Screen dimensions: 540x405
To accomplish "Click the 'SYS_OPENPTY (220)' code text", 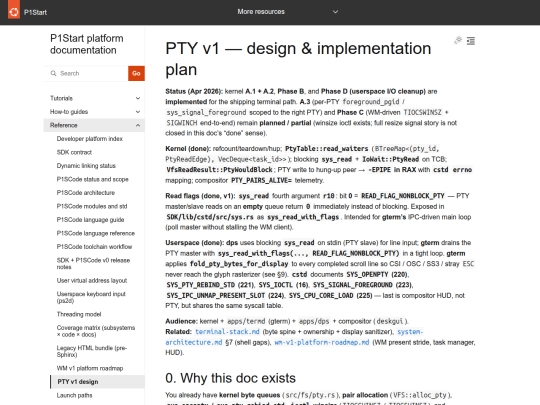I will pos(377,274).
